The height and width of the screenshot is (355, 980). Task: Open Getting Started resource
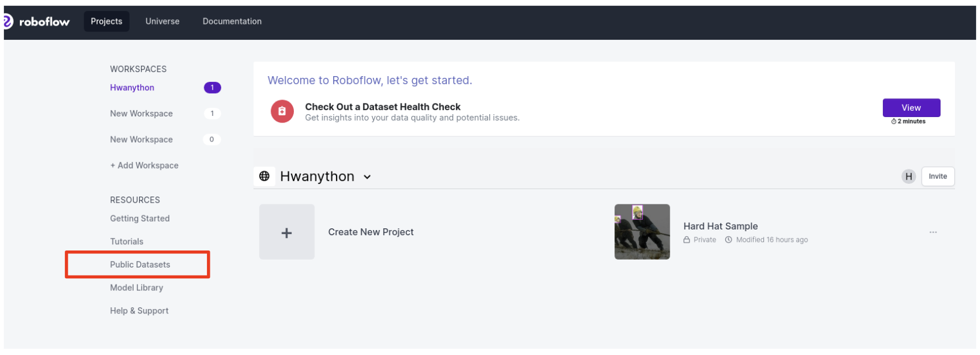(x=140, y=219)
